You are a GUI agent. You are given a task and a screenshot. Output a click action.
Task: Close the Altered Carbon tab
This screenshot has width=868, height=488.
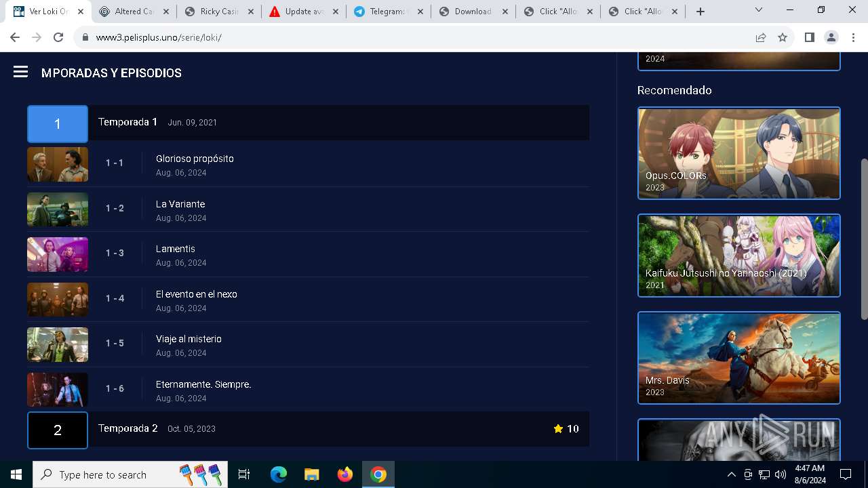point(166,12)
